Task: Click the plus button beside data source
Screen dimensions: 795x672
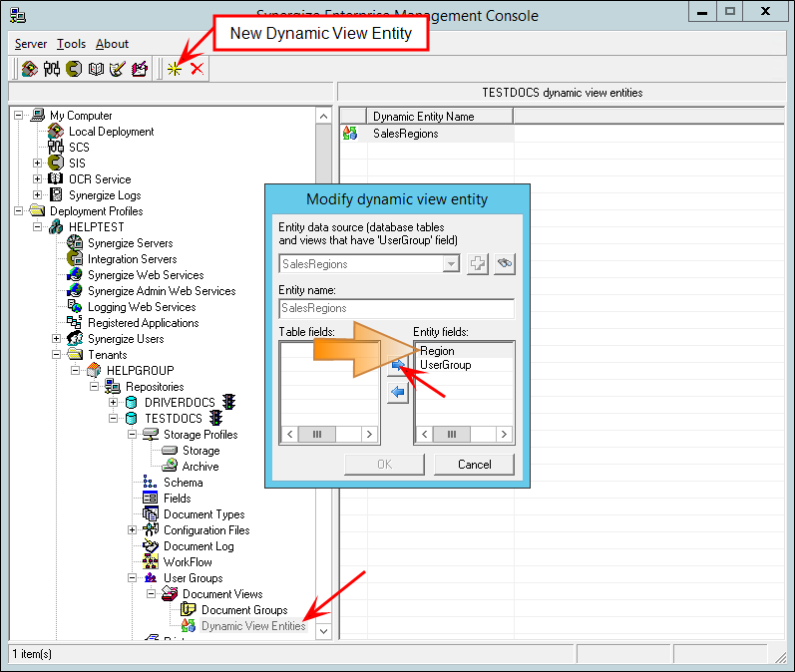Action: (x=477, y=263)
